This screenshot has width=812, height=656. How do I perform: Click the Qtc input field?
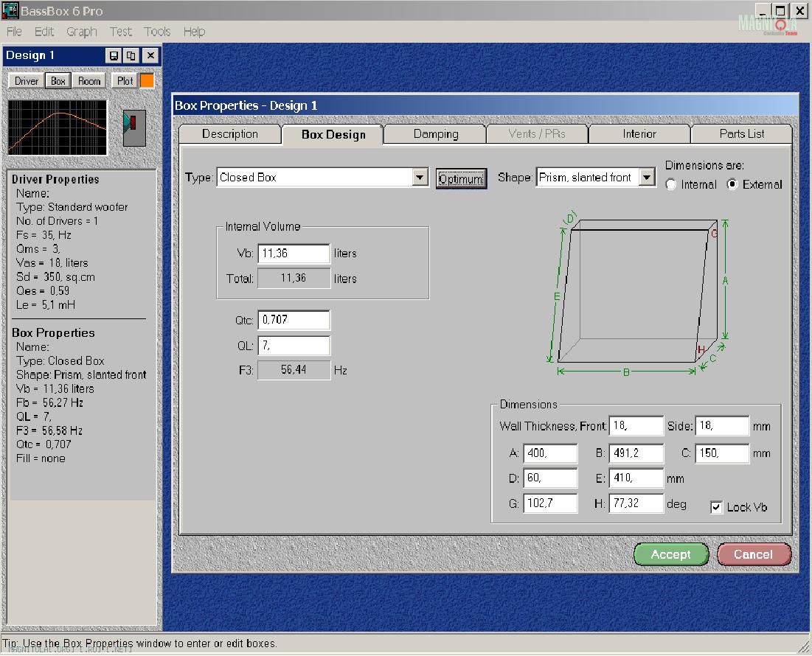(x=294, y=320)
